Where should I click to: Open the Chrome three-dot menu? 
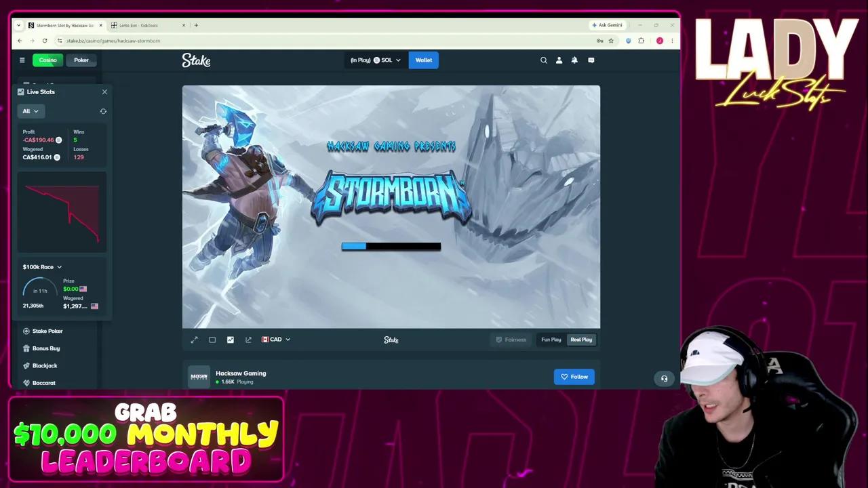(672, 41)
